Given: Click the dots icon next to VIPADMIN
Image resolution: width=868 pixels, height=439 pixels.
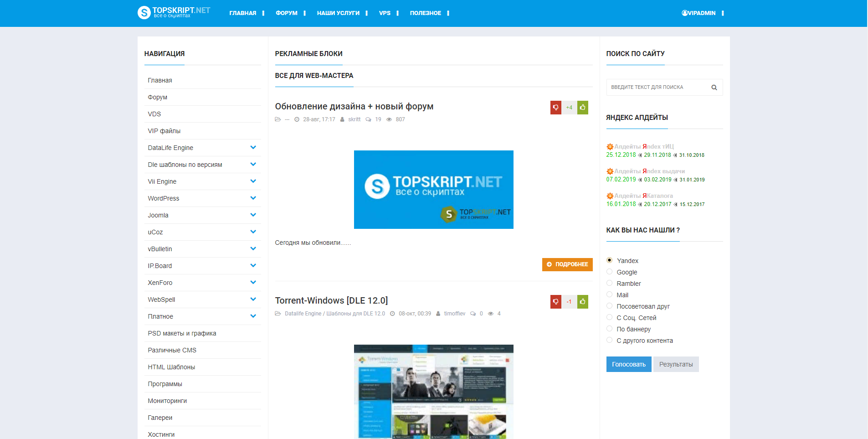Looking at the screenshot, I should point(723,13).
